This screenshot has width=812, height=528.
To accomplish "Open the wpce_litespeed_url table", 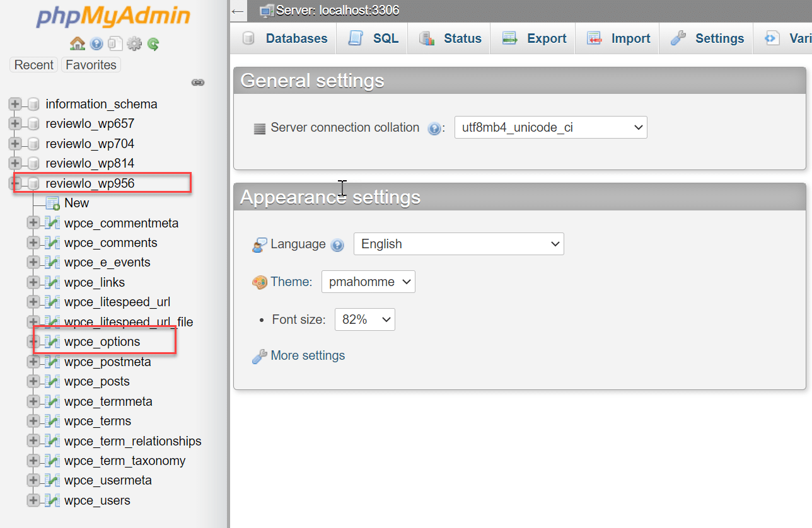I will point(117,302).
